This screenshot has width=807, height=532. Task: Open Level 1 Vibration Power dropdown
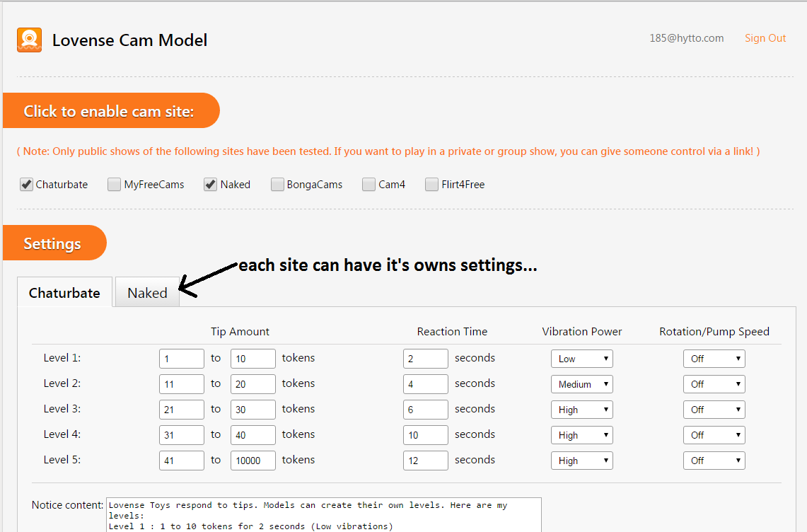click(x=581, y=359)
